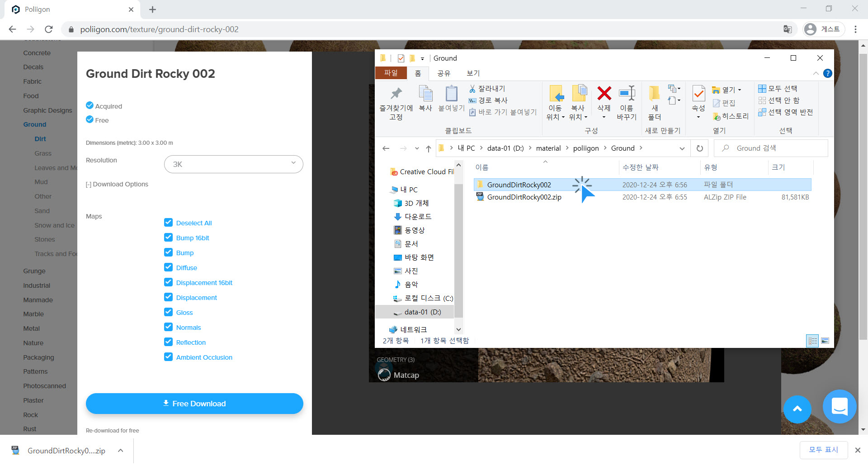Open the 공유 ribbon tab
Viewport: 868px width, 466px height.
(443, 73)
